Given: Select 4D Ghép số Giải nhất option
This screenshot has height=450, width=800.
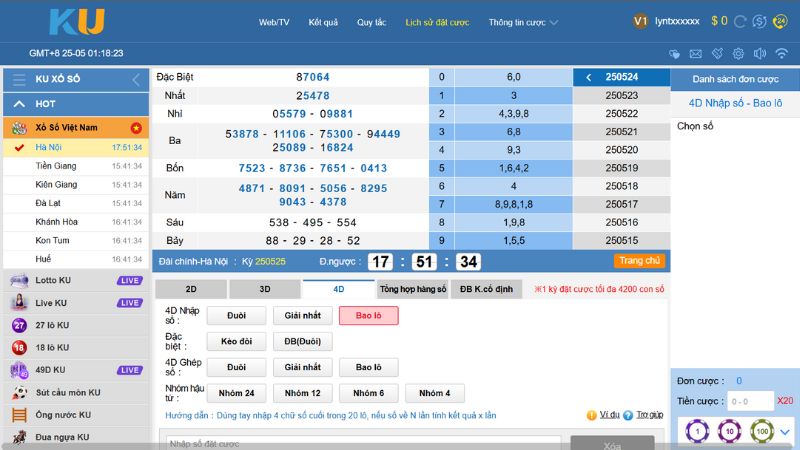Looking at the screenshot, I should (303, 367).
